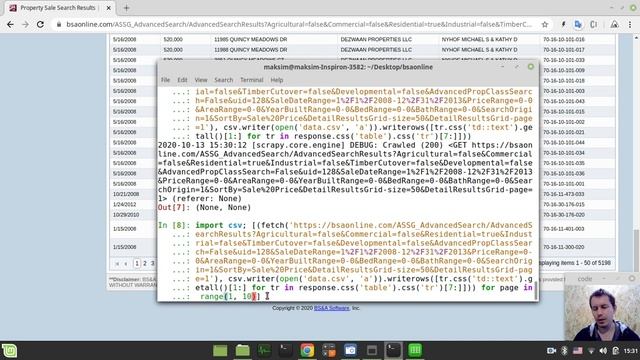
Task: Go to previous page of results grid
Action: (x=126, y=264)
